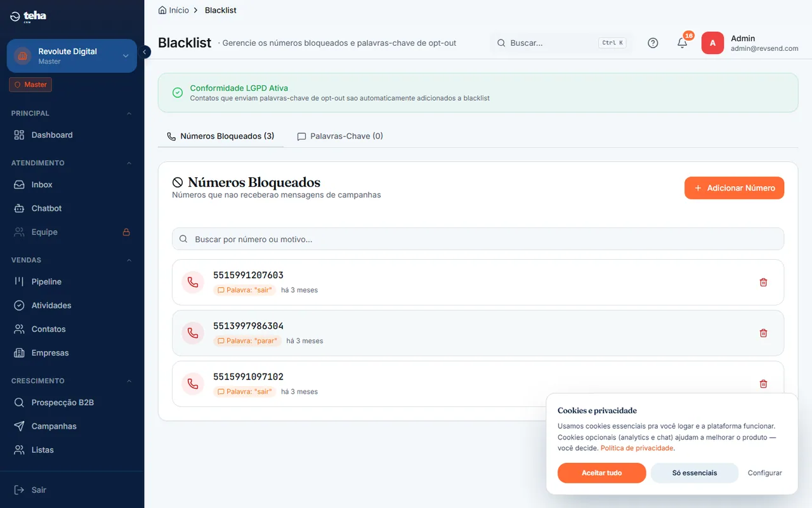Click the green LGPD check icon
The height and width of the screenshot is (508, 812).
178,93
